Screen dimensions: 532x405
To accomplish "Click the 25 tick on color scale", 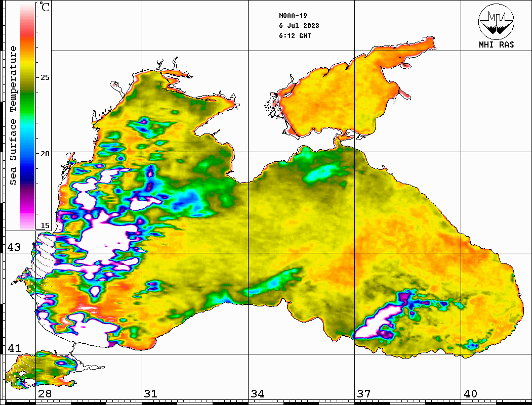I will point(45,77).
